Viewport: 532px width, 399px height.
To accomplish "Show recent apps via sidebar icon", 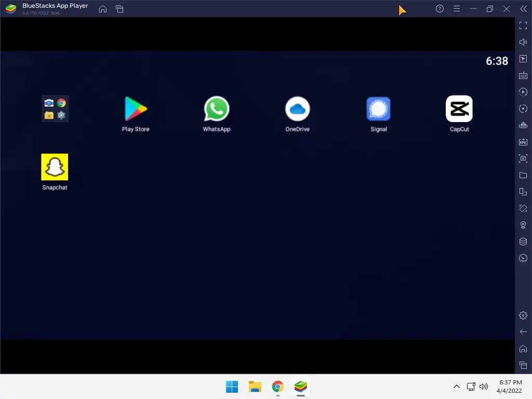I will [x=523, y=365].
